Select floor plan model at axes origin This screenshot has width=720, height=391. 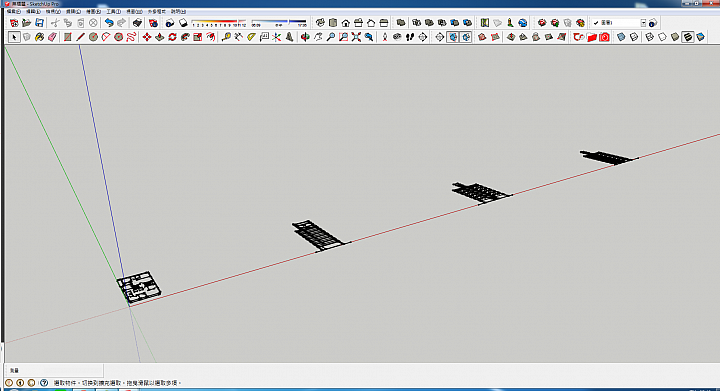pyautogui.click(x=139, y=287)
